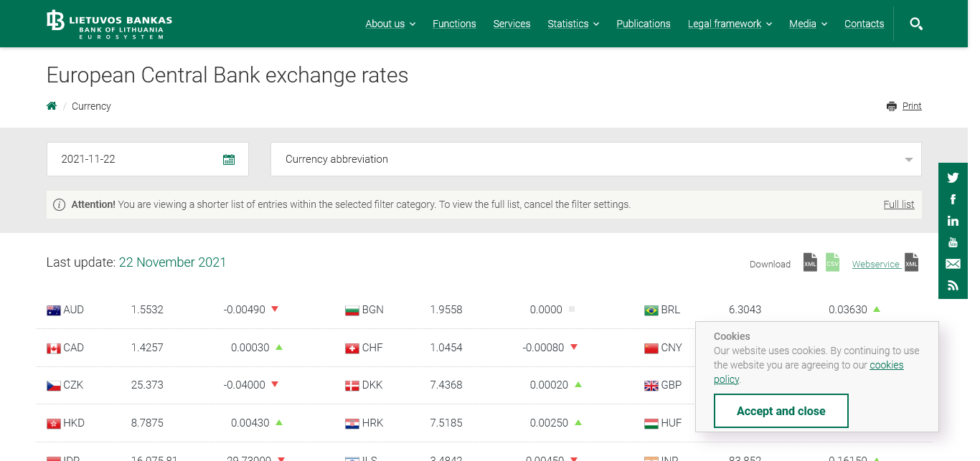Open the Contacts menu item
Screen dimensions: 980x461
pos(864,24)
